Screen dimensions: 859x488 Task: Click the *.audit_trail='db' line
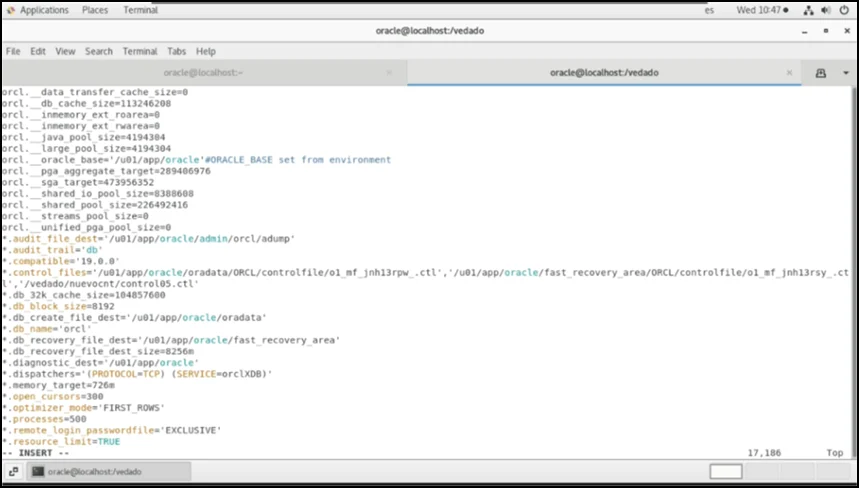53,250
